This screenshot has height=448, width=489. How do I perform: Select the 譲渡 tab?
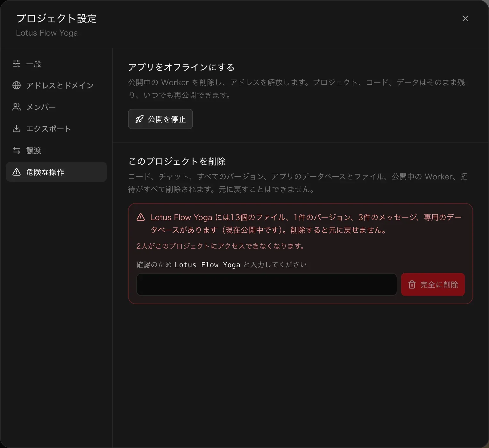[x=56, y=150]
